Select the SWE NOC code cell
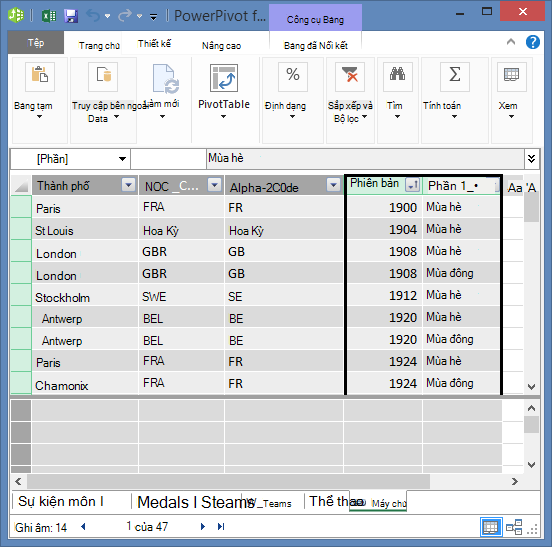This screenshot has width=552, height=547. (x=181, y=296)
